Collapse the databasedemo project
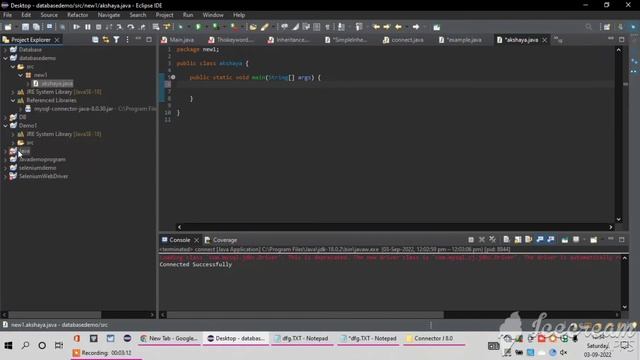This screenshot has width=640, height=360. (x=5, y=58)
